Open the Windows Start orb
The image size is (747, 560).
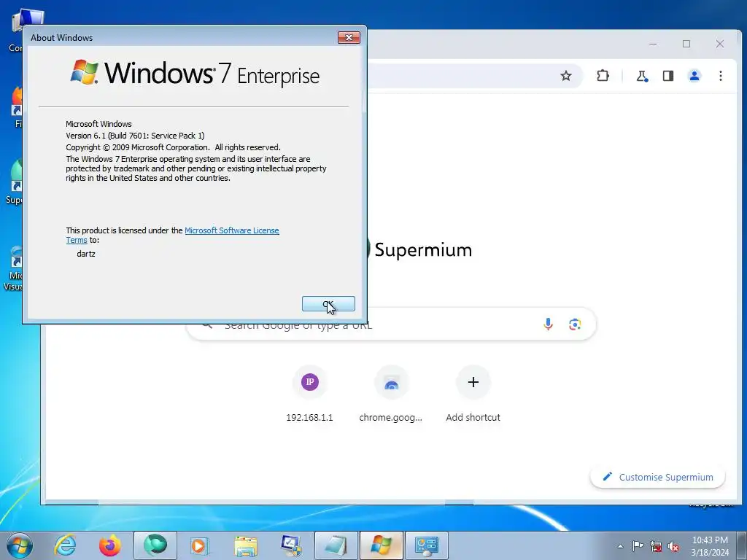(20, 545)
